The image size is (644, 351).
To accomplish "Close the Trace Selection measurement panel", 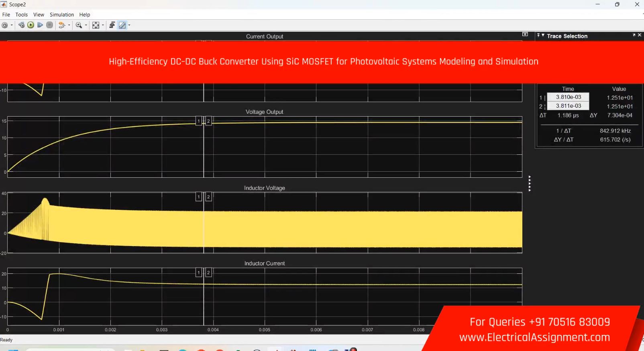I will (x=640, y=35).
